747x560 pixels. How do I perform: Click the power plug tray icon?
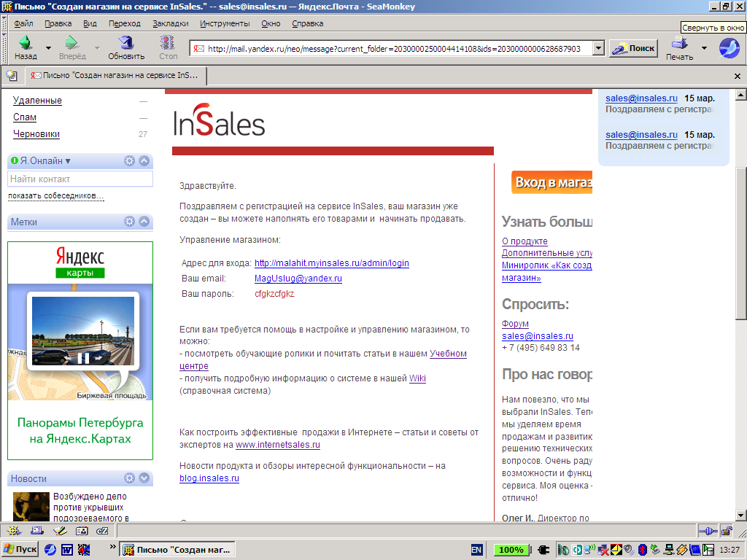tap(543, 550)
